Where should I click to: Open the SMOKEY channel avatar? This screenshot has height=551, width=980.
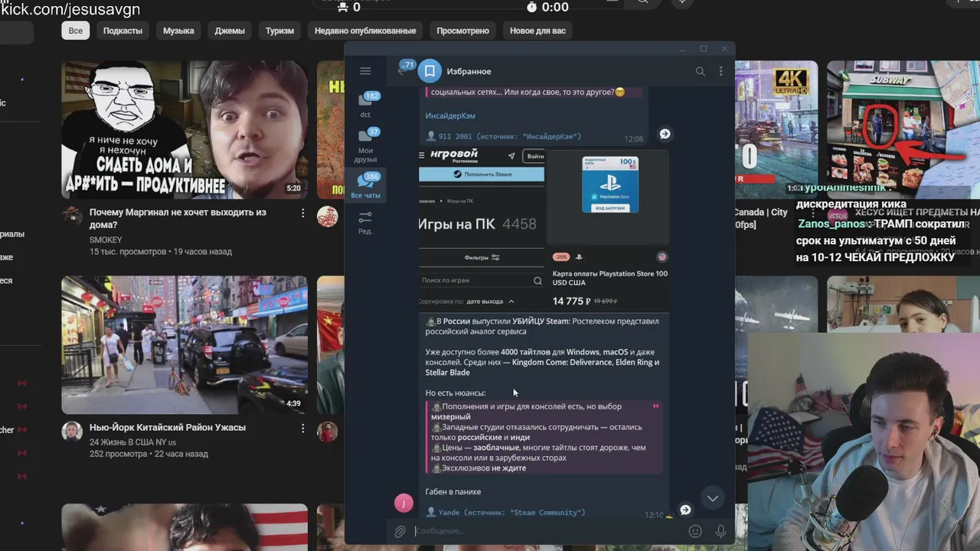72,216
